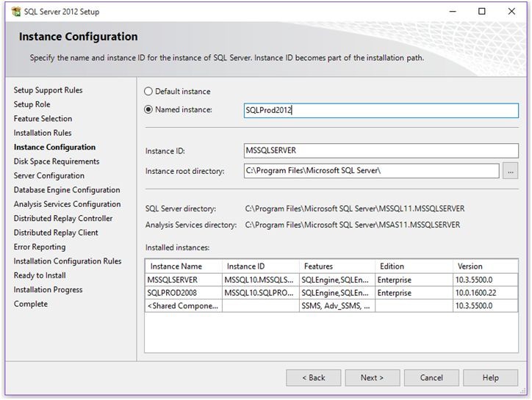Screen dimensions: 532x400
Task: Proceed with the Next button
Action: (373, 378)
